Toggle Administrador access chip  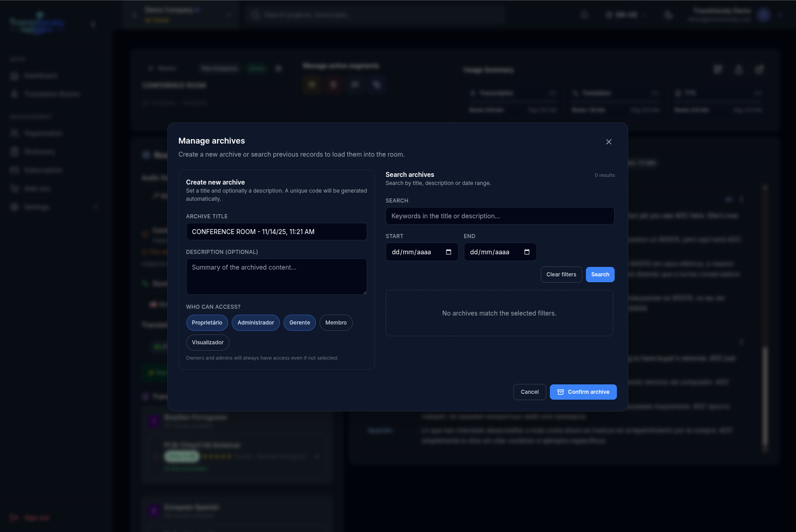(256, 323)
